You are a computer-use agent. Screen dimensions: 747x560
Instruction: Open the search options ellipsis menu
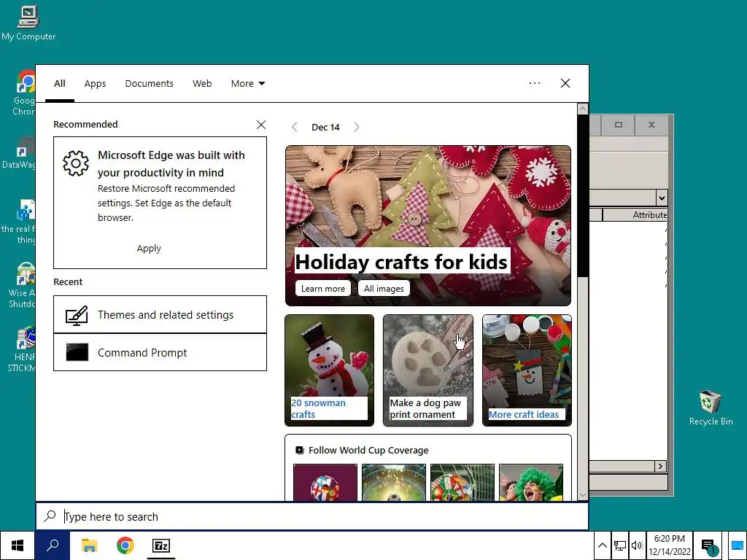pos(535,83)
